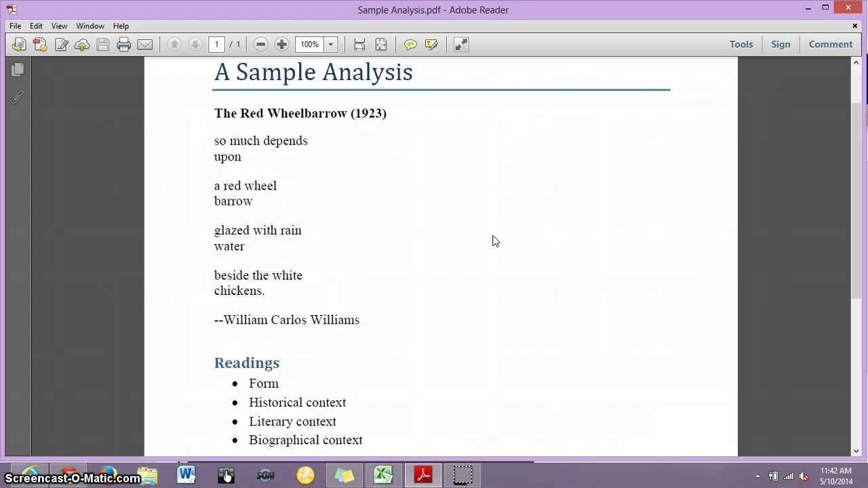
Task: Switch to read mode with expand icon
Action: [x=461, y=45]
